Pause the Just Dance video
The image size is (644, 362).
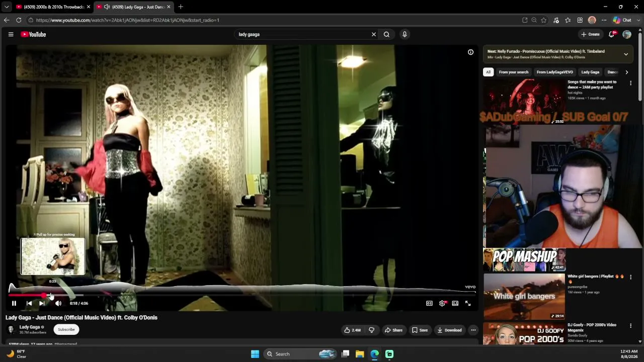tap(14, 303)
